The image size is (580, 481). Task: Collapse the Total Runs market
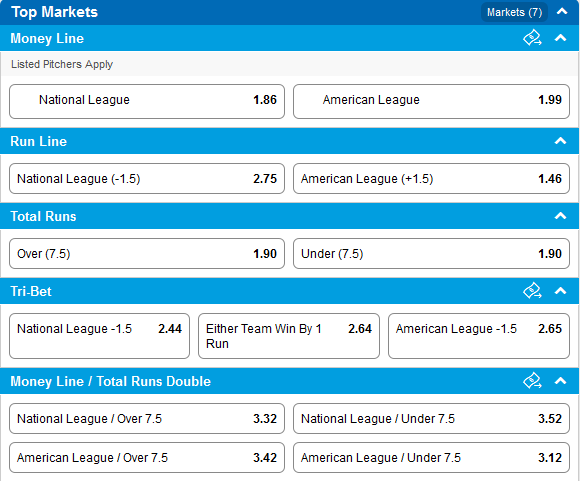tap(560, 216)
